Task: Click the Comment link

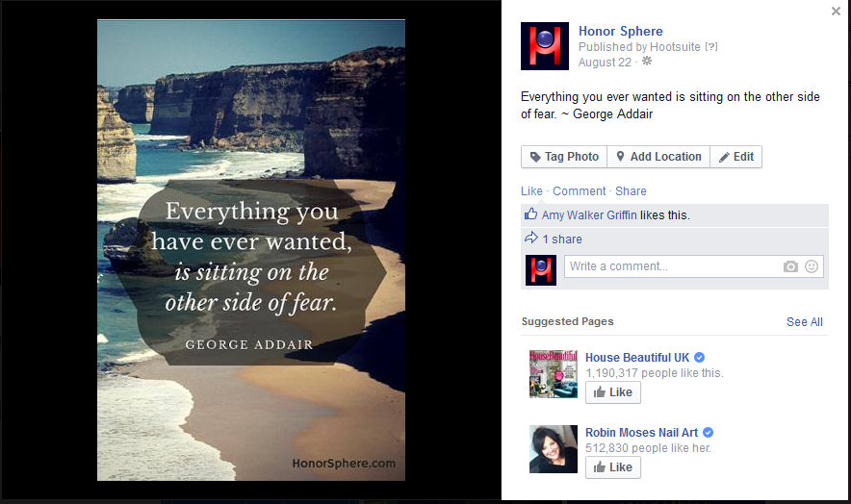Action: 580,191
